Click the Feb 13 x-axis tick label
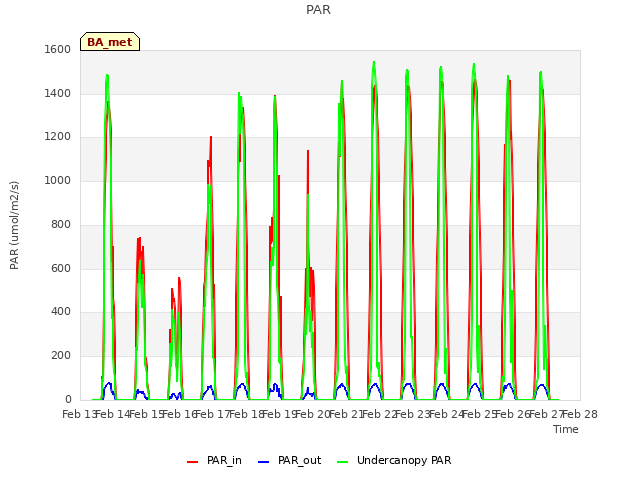640x480 pixels. click(x=80, y=415)
